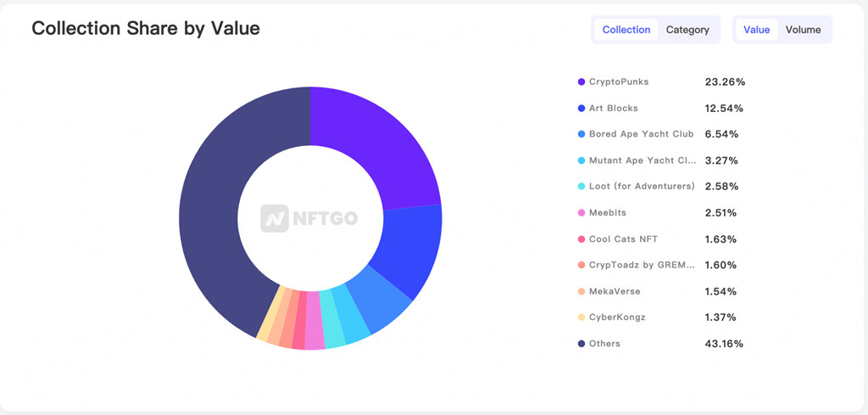868x415 pixels.
Task: Toggle the Meebits legend label
Action: point(608,213)
